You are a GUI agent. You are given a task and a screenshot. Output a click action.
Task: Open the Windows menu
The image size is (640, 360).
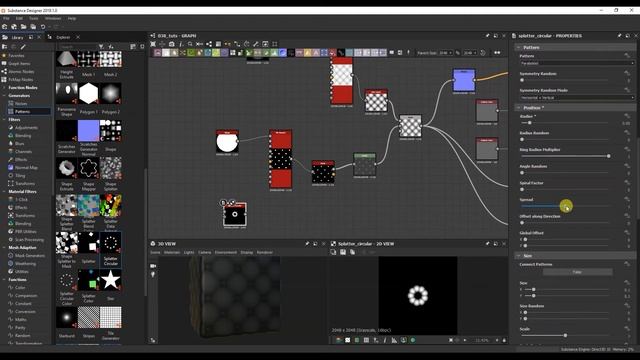pos(53,18)
